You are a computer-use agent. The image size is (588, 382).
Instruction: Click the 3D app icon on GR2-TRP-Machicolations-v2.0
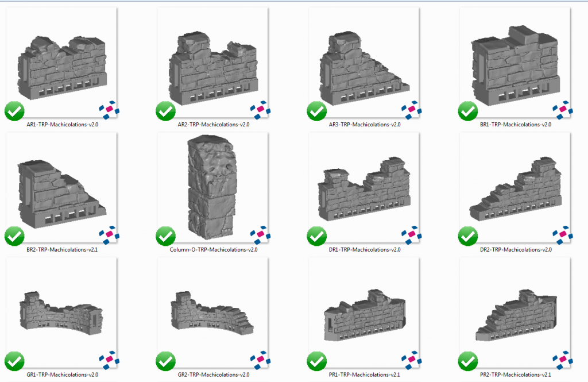tap(262, 359)
